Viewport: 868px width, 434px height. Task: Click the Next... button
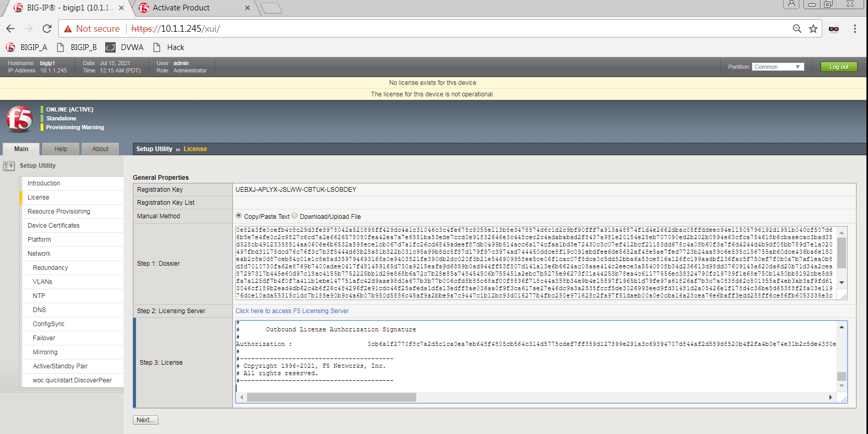point(145,420)
